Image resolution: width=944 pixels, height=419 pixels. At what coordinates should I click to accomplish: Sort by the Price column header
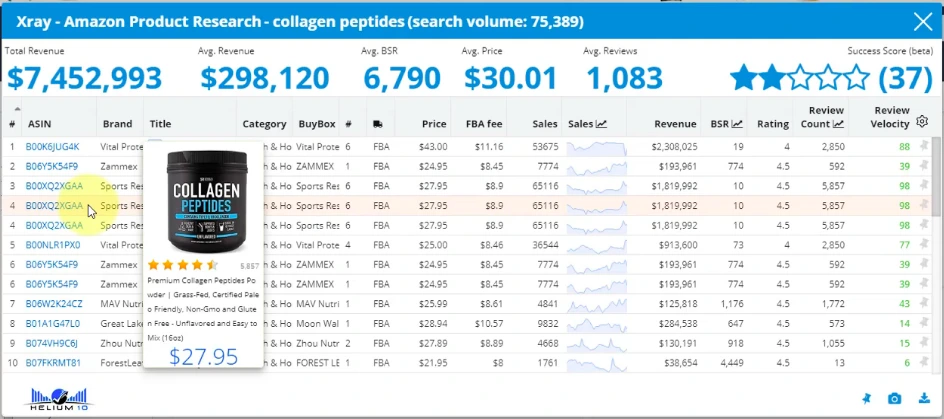point(434,124)
